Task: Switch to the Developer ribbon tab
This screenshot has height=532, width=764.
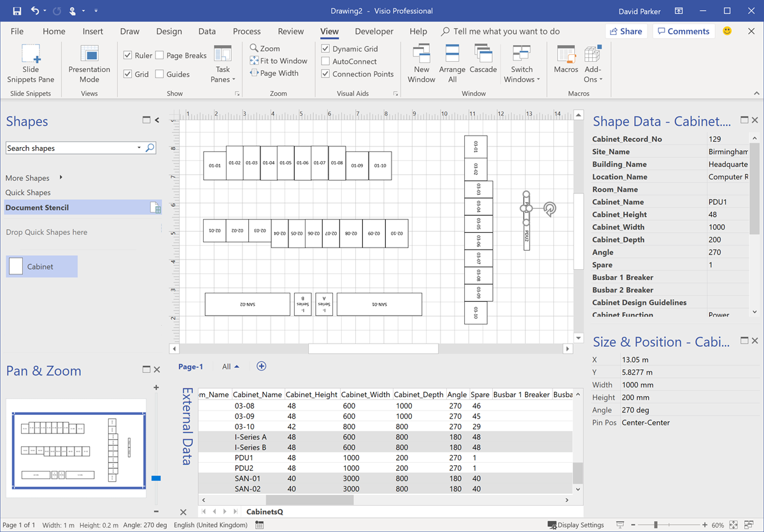Action: tap(374, 31)
